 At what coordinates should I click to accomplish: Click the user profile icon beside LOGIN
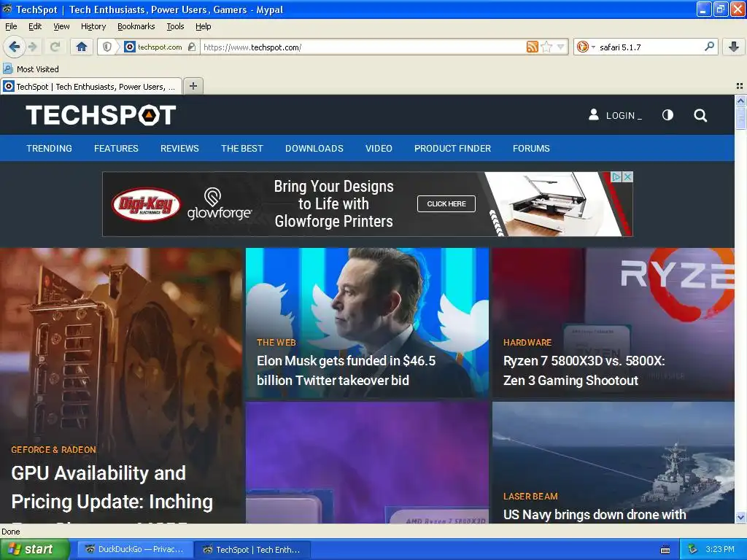click(594, 114)
